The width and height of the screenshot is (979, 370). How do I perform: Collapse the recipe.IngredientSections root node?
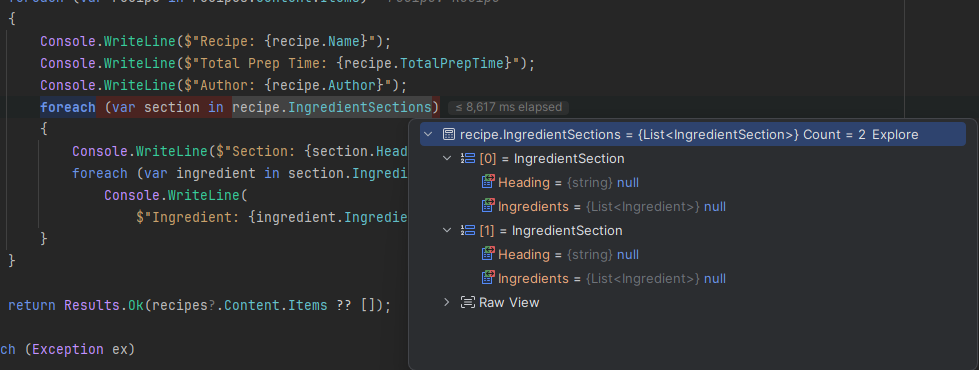point(428,134)
